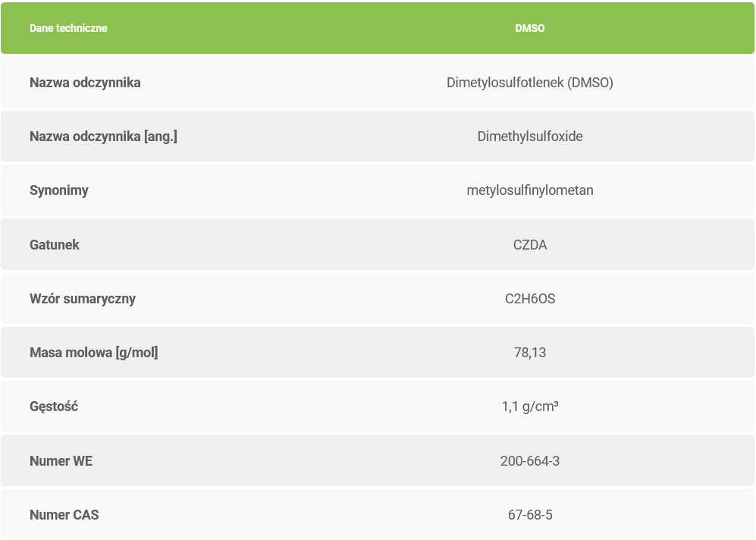756x540 pixels.
Task: Select the 'CZDA' grade value
Action: pyautogui.click(x=529, y=244)
